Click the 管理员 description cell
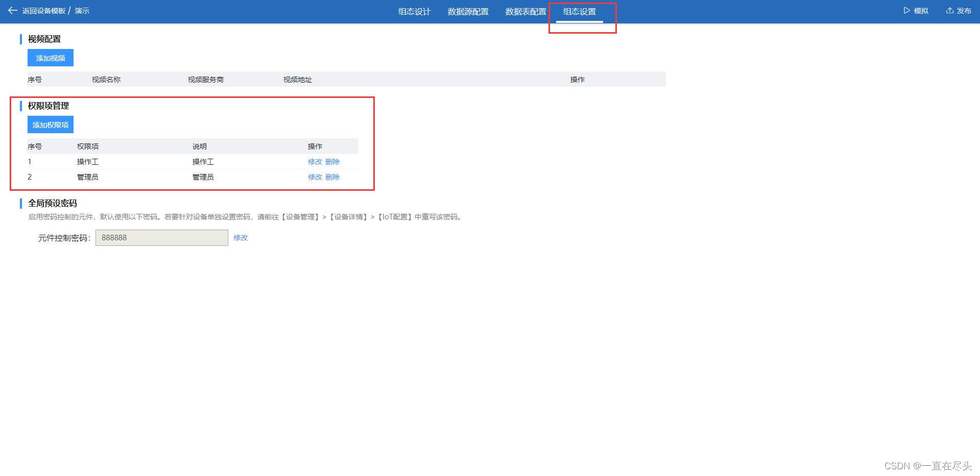This screenshot has height=476, width=980. 203,177
